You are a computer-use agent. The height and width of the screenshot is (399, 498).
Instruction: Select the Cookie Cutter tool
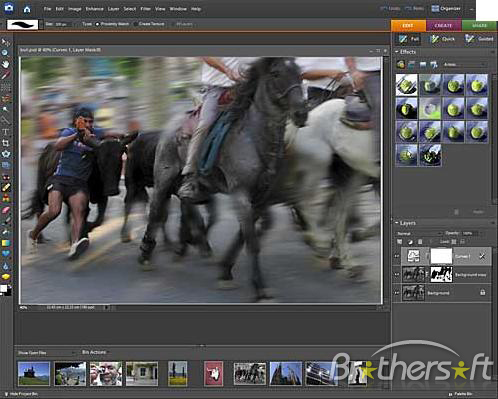[x=6, y=154]
